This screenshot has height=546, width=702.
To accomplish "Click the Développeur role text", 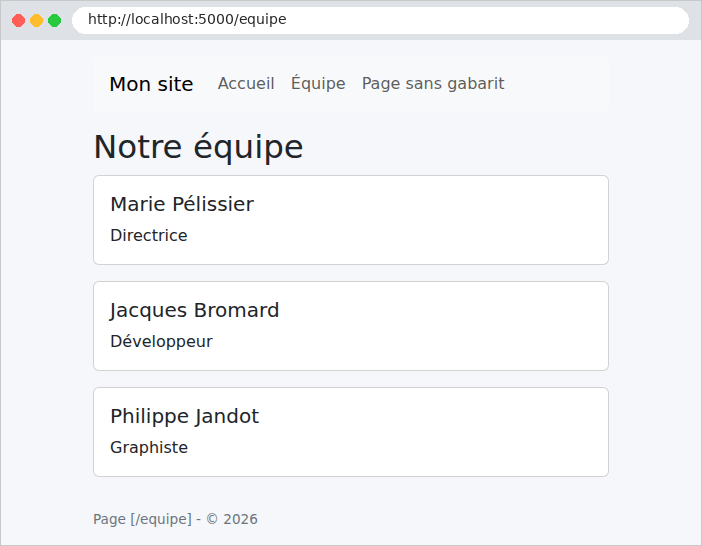I will pyautogui.click(x=161, y=341).
